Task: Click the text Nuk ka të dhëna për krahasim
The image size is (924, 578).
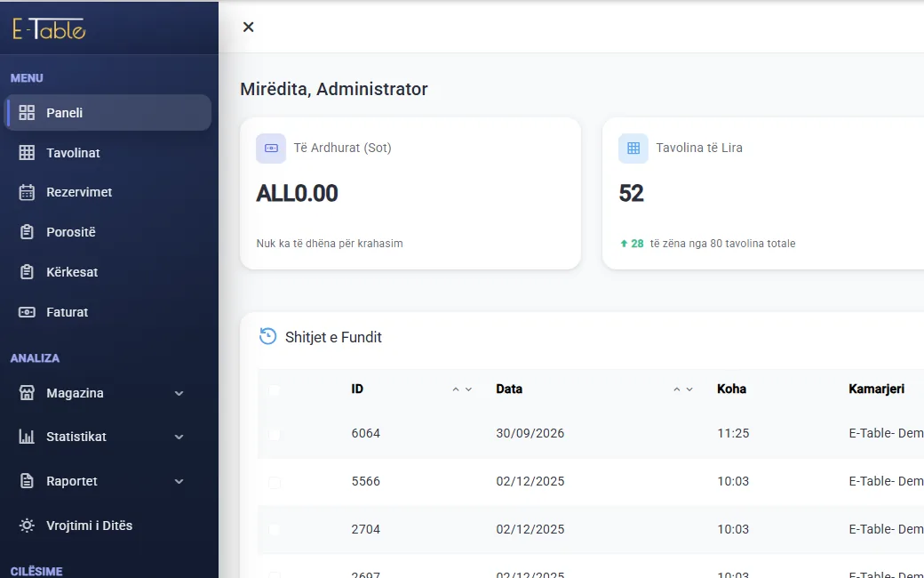Action: (330, 244)
